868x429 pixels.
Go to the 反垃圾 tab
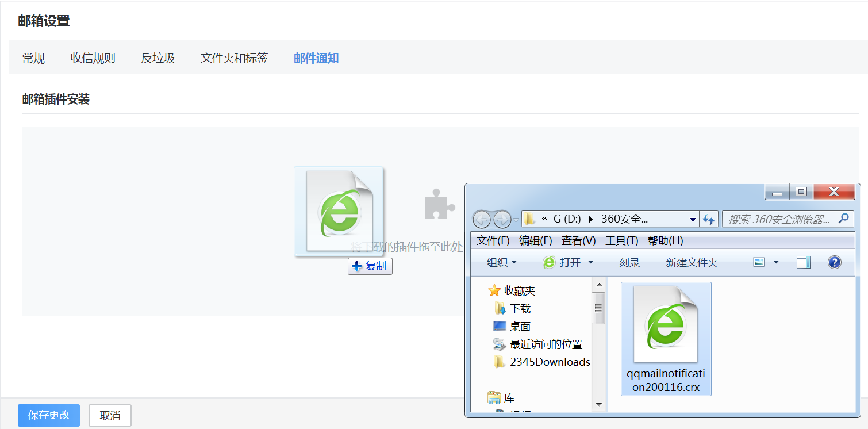(x=158, y=58)
